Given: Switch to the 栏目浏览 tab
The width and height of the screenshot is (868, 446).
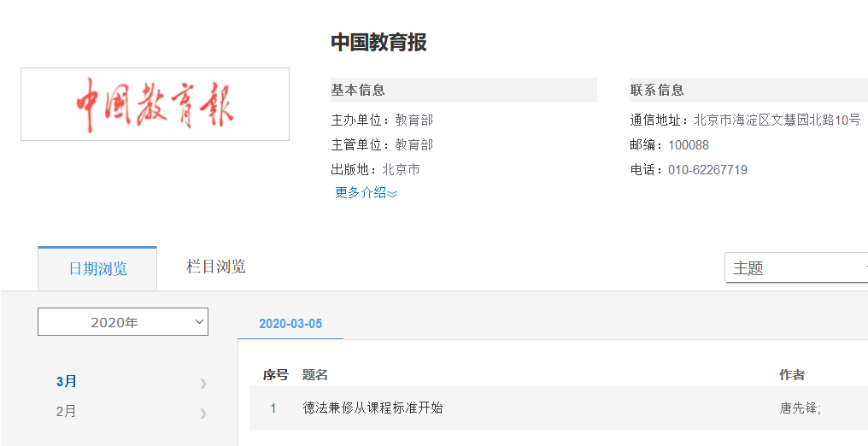Looking at the screenshot, I should (216, 267).
